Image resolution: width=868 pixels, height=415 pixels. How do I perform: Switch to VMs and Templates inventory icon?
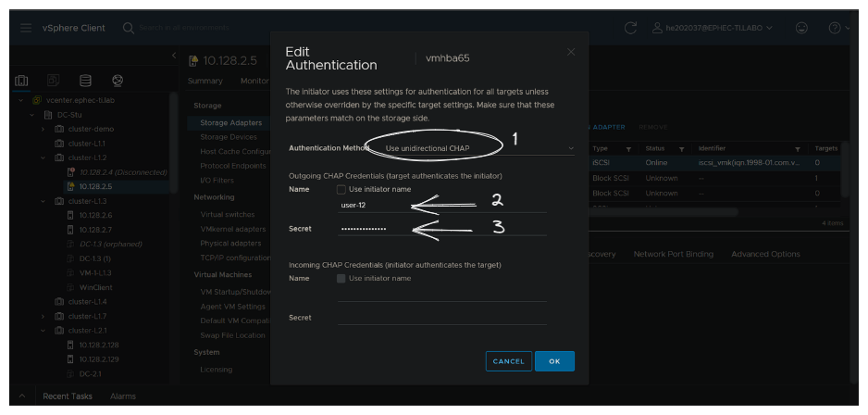[54, 81]
